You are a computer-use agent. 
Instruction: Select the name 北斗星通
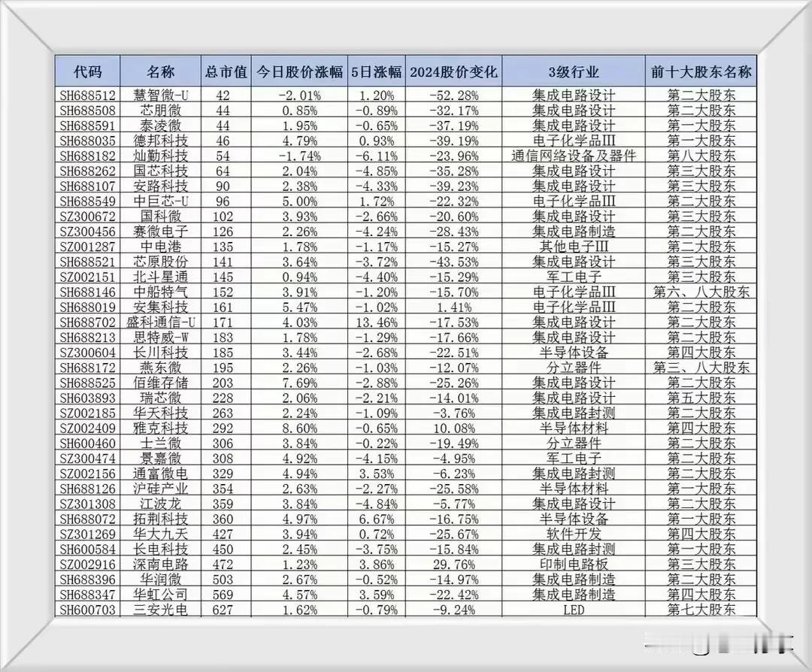pos(161,277)
